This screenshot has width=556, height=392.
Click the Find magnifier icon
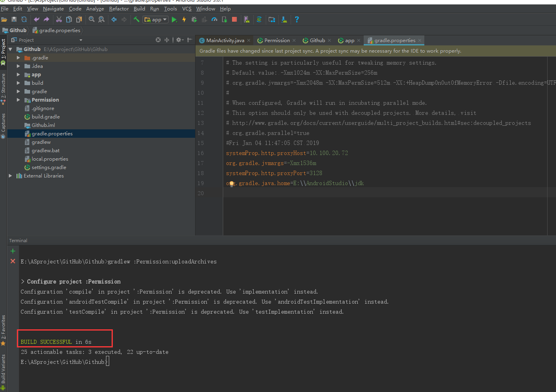(92, 19)
